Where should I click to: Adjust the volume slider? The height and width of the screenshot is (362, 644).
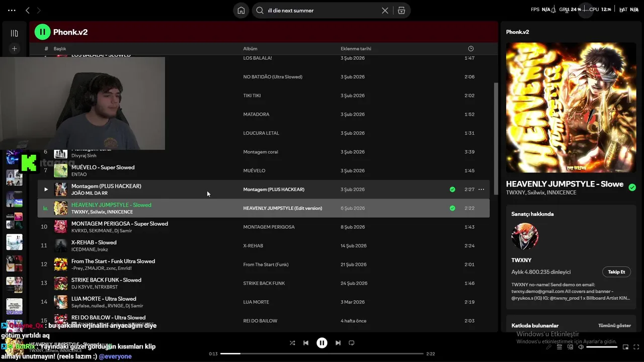(x=602, y=347)
